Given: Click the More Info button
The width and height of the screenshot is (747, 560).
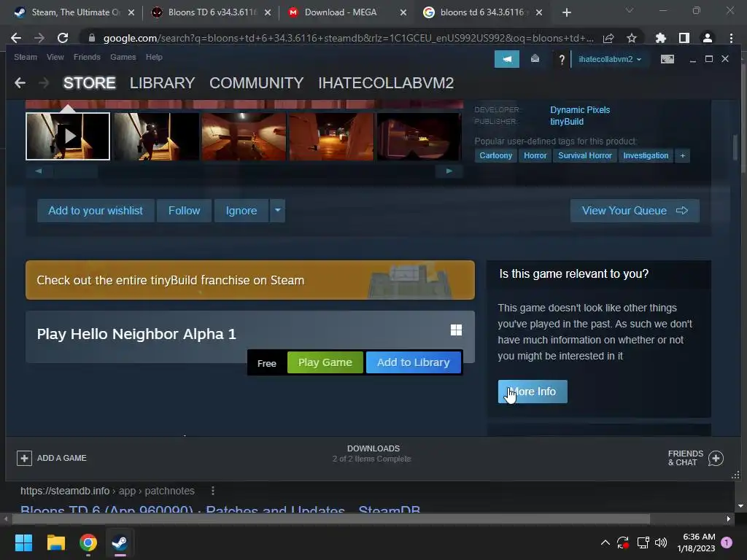Looking at the screenshot, I should 533,392.
